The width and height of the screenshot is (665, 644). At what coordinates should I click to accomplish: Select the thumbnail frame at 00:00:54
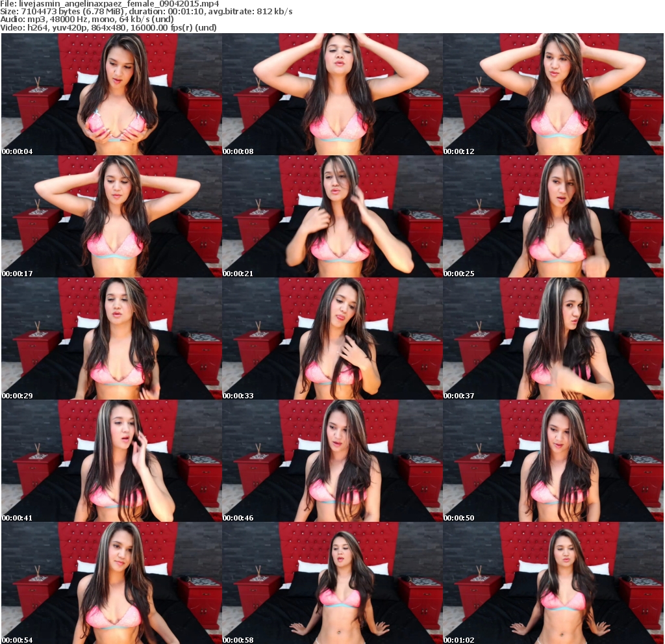(112, 583)
